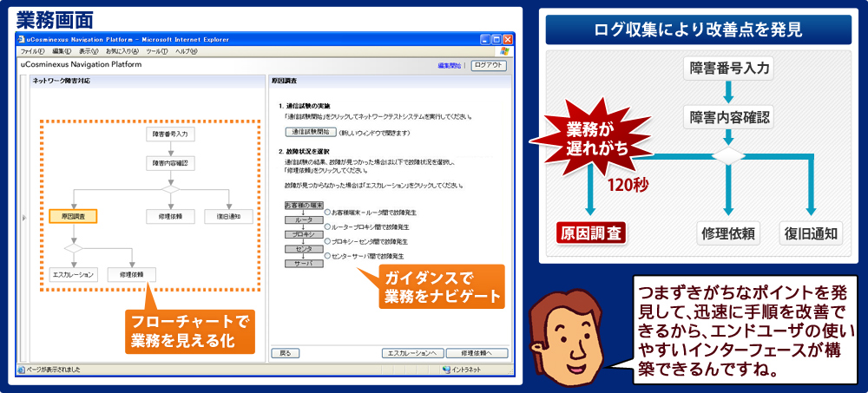This screenshot has width=868, height=393.
Task: Close the Internet Explorer window
Action: point(507,39)
